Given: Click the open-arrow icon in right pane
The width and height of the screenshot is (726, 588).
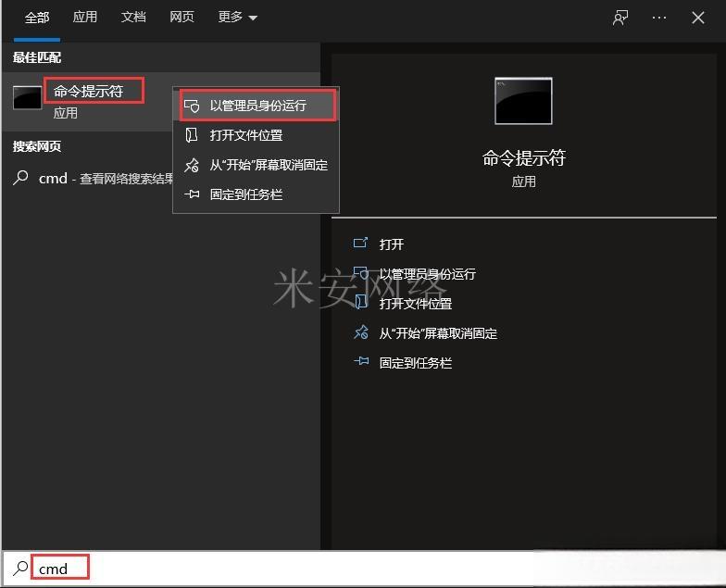Looking at the screenshot, I should tap(361, 243).
